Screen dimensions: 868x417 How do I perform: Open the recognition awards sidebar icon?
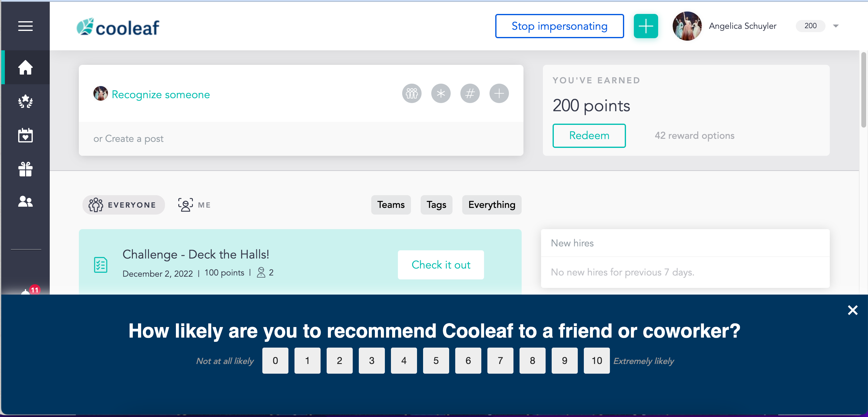point(25,101)
